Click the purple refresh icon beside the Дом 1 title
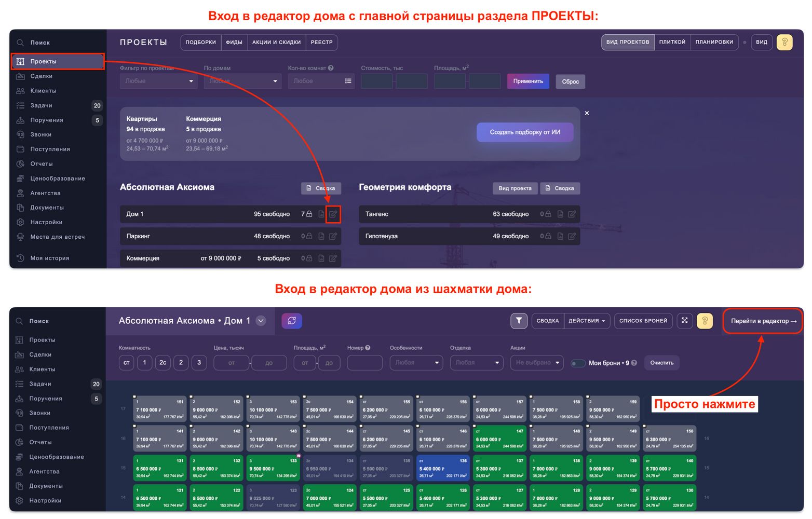The image size is (812, 519). pos(292,321)
